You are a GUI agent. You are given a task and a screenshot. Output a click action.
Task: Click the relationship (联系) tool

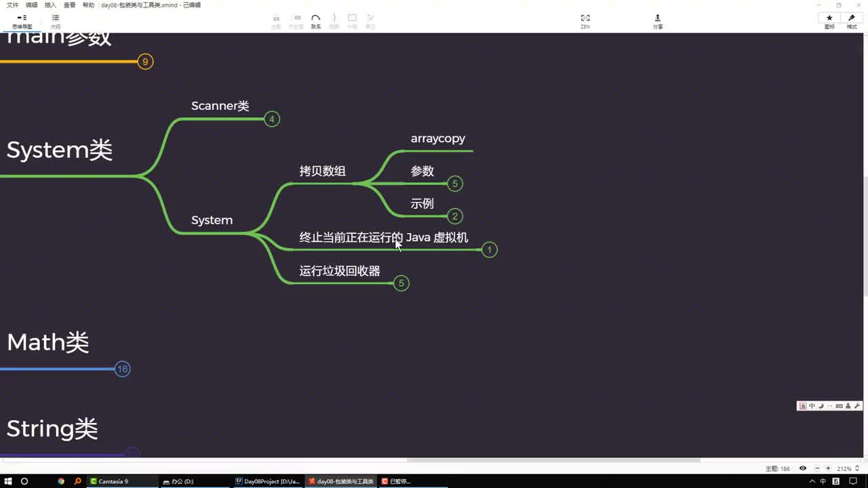click(x=316, y=21)
